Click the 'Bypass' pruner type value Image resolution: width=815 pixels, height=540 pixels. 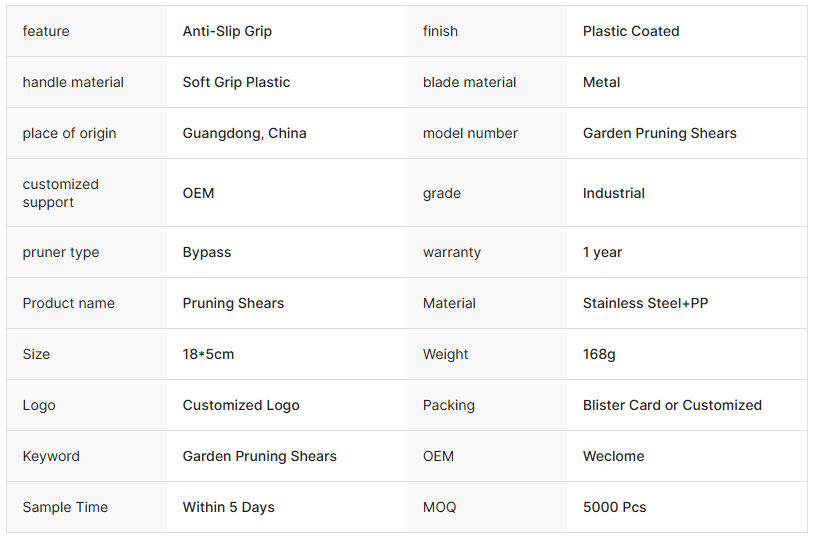207,252
